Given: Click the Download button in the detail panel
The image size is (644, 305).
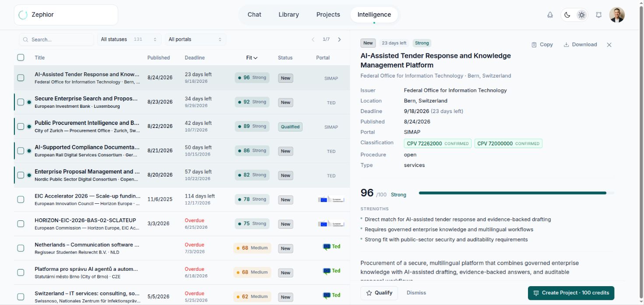Looking at the screenshot, I should [x=580, y=45].
